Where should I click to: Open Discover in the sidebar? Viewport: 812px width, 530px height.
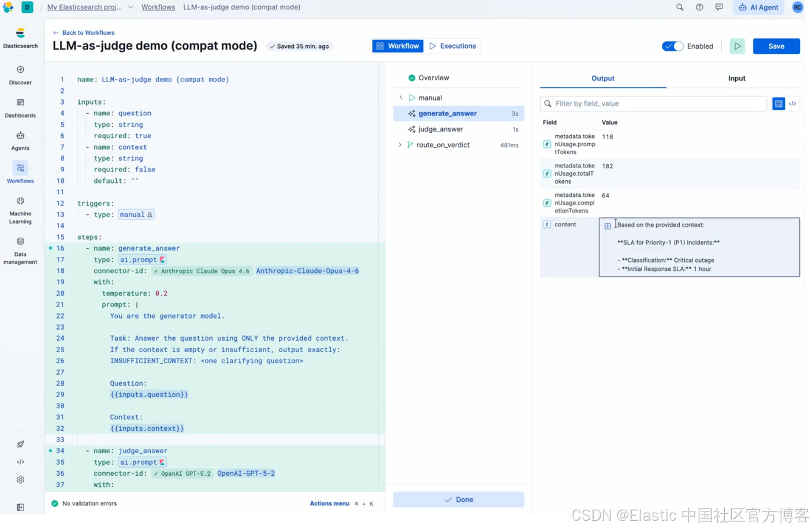(x=20, y=75)
